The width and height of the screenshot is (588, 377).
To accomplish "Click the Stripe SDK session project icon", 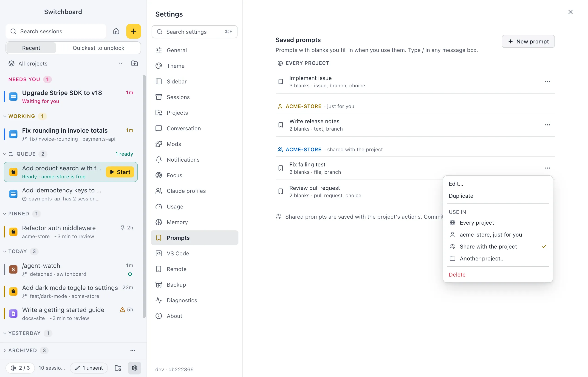I will (14, 97).
